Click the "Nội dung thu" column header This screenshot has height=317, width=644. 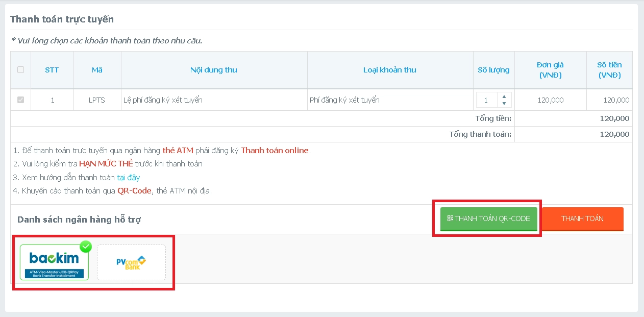point(214,70)
